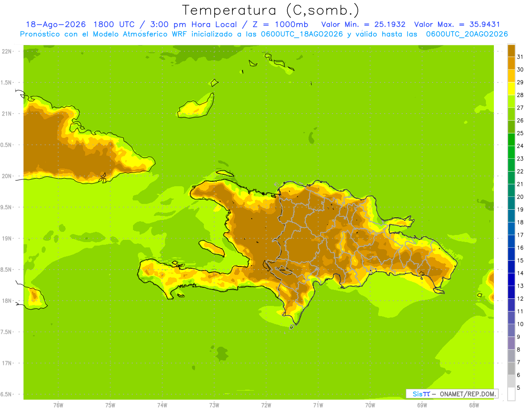Click the legend value "7"

pos(518,363)
